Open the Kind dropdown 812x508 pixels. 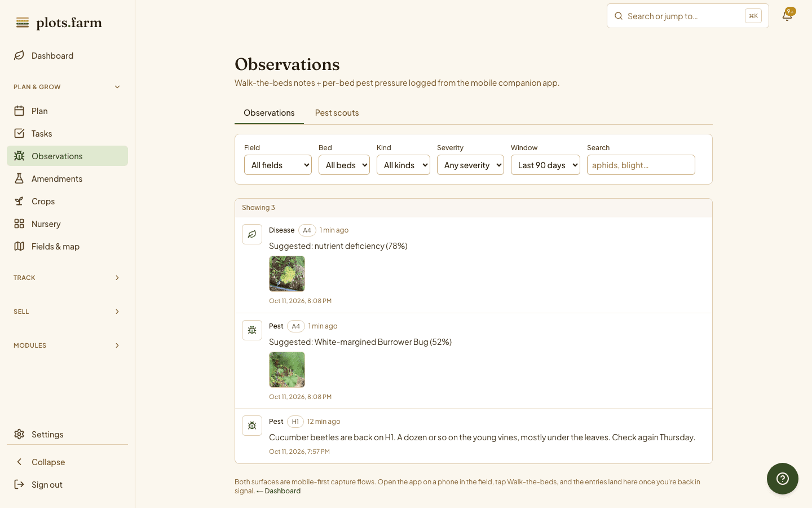point(403,165)
